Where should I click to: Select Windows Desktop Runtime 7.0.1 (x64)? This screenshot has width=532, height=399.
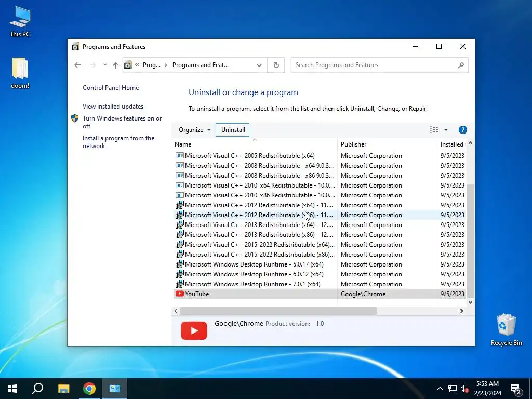[319, 284]
